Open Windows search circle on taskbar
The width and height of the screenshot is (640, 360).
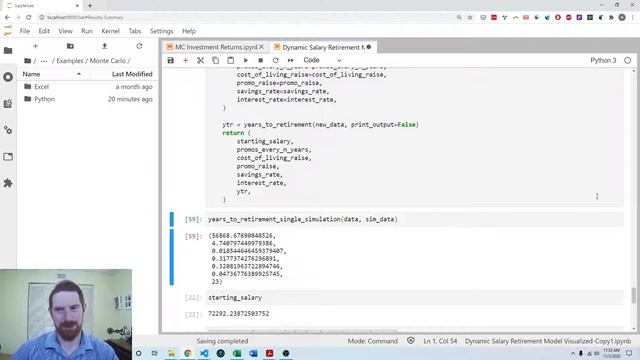click(139, 353)
